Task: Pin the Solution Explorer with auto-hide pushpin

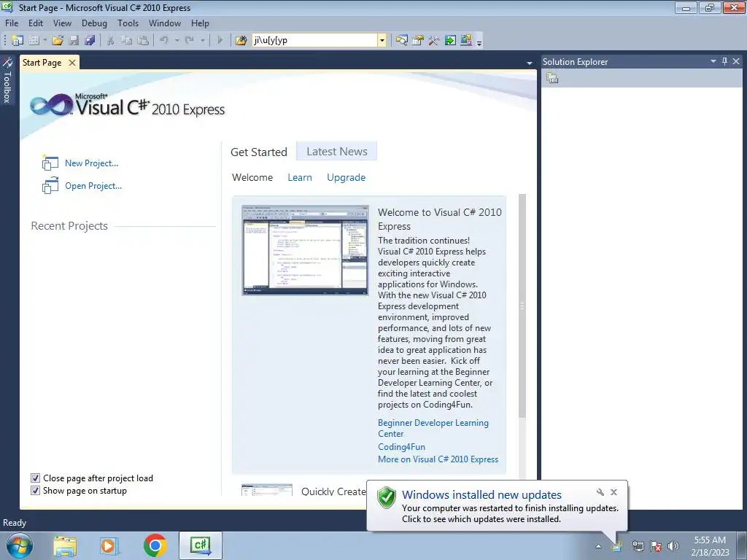Action: [724, 61]
